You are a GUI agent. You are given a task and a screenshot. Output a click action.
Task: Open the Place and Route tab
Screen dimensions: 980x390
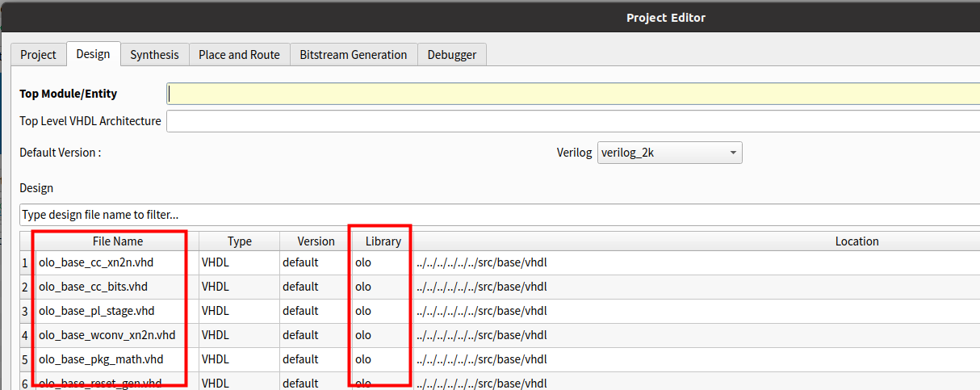point(239,55)
